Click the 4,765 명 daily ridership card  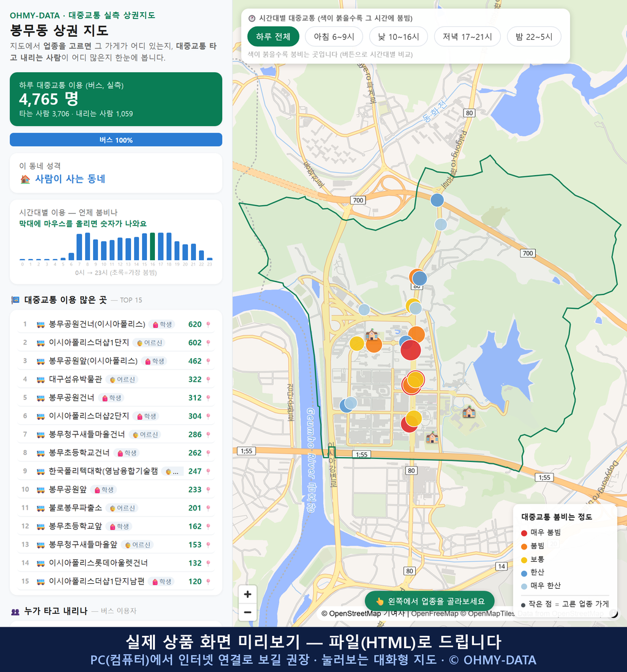[116, 99]
